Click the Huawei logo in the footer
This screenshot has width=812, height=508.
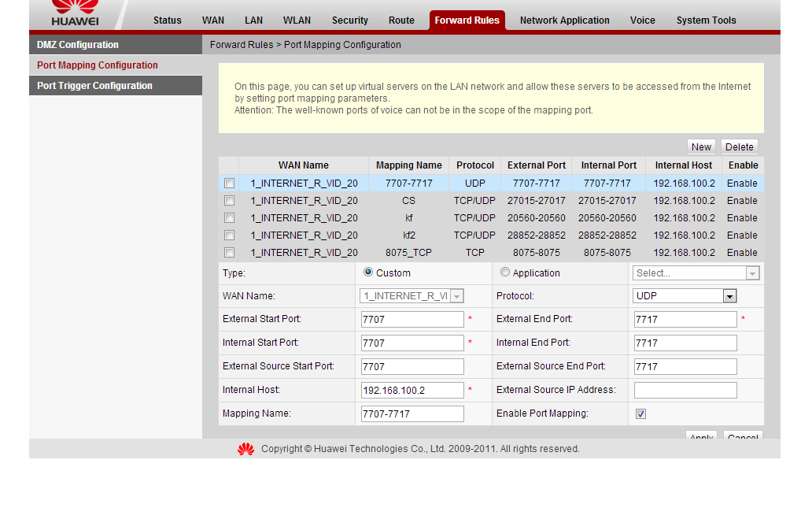[246, 449]
